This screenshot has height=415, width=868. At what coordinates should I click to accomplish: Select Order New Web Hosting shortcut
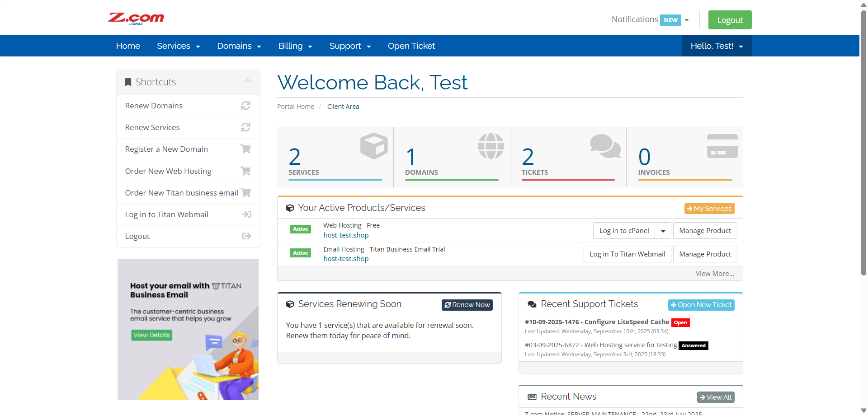pos(188,171)
